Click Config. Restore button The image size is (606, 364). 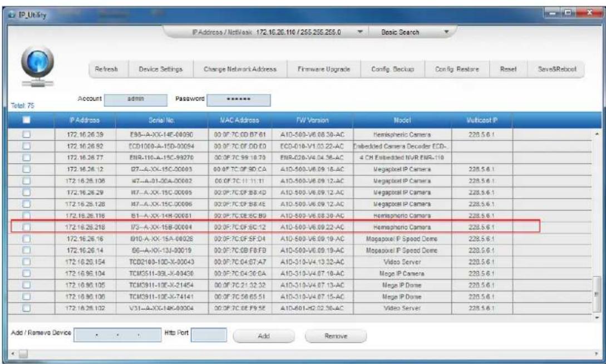pyautogui.click(x=457, y=70)
